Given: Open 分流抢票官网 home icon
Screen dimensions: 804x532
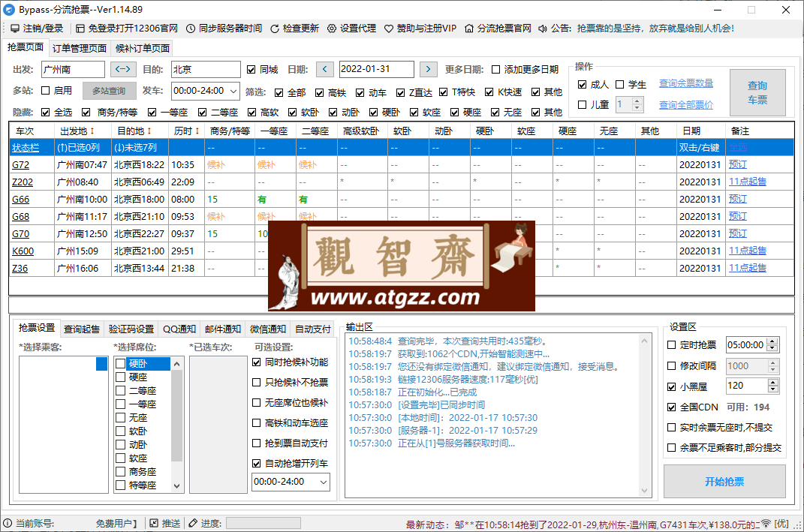Looking at the screenshot, I should pyautogui.click(x=469, y=29).
